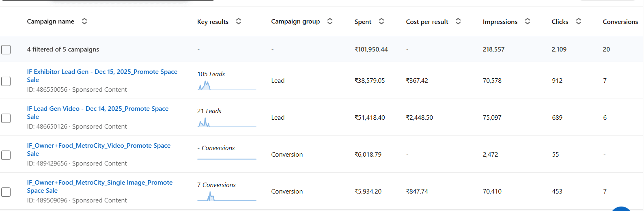Select all 4 filtered campaigns checkbox
This screenshot has height=211, width=644.
(x=6, y=50)
